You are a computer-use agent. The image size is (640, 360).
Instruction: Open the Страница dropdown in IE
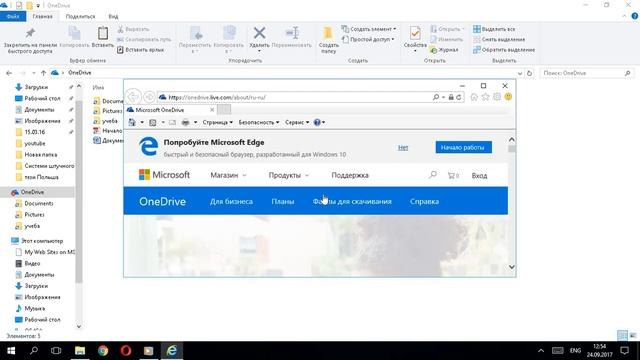218,122
